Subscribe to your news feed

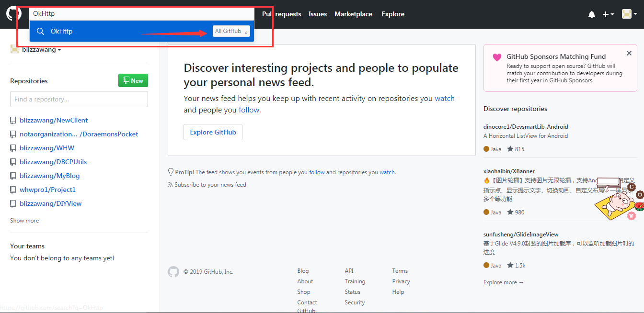[x=210, y=185]
